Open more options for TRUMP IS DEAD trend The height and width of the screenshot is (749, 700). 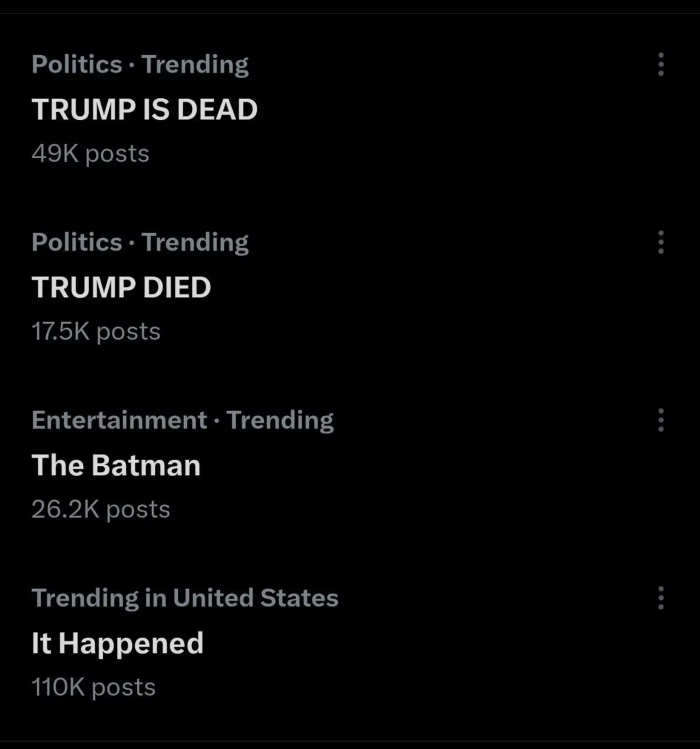click(660, 64)
